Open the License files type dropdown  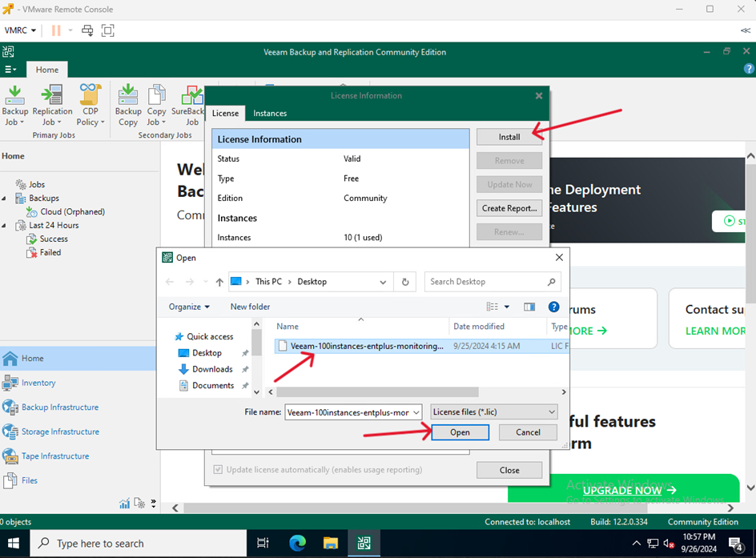493,412
